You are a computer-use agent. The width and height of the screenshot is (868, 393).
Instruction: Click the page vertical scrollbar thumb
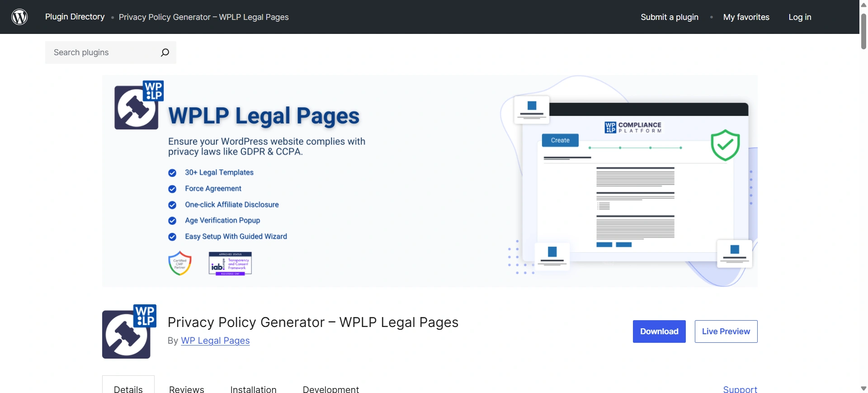863,31
